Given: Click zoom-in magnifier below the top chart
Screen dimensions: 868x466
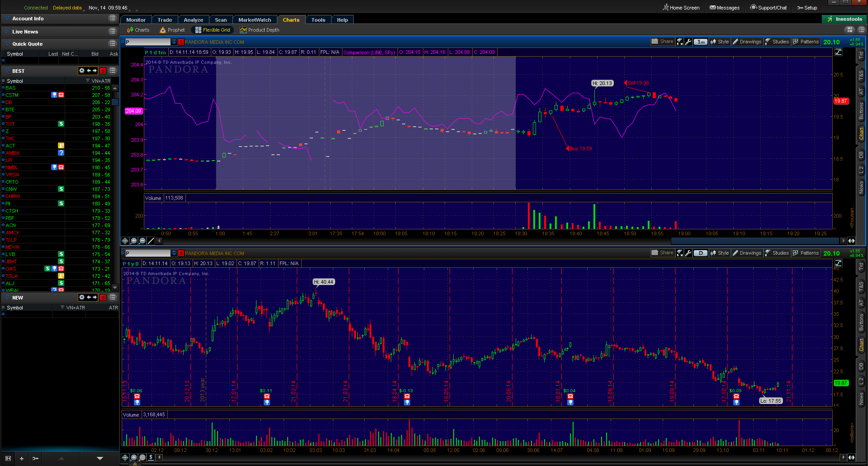Looking at the screenshot, I should tap(134, 241).
